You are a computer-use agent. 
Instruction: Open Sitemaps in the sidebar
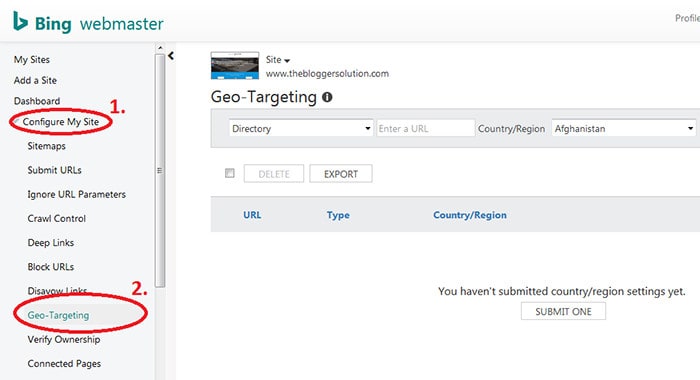46,146
